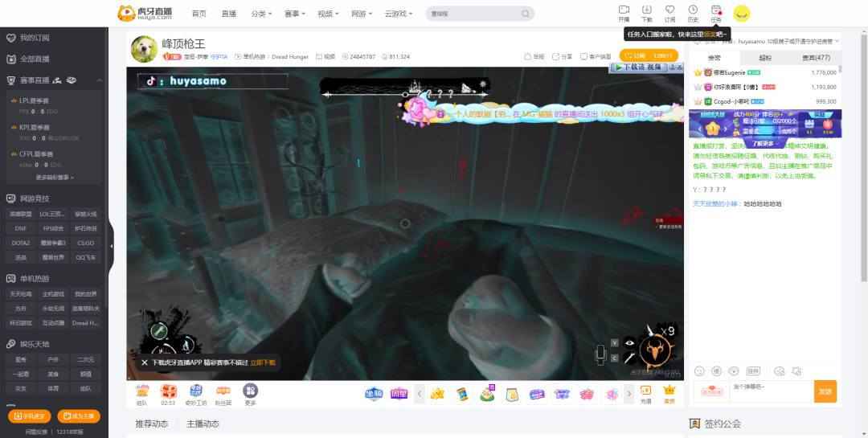868x438 pixels.
Task: Click the 立即下载 download link on banner
Action: [x=263, y=362]
